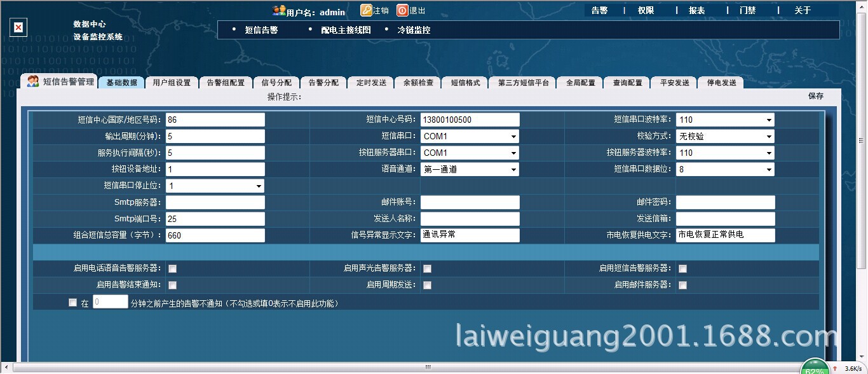Check the 启用周期发送 checkbox
The image size is (868, 374).
pos(427,284)
